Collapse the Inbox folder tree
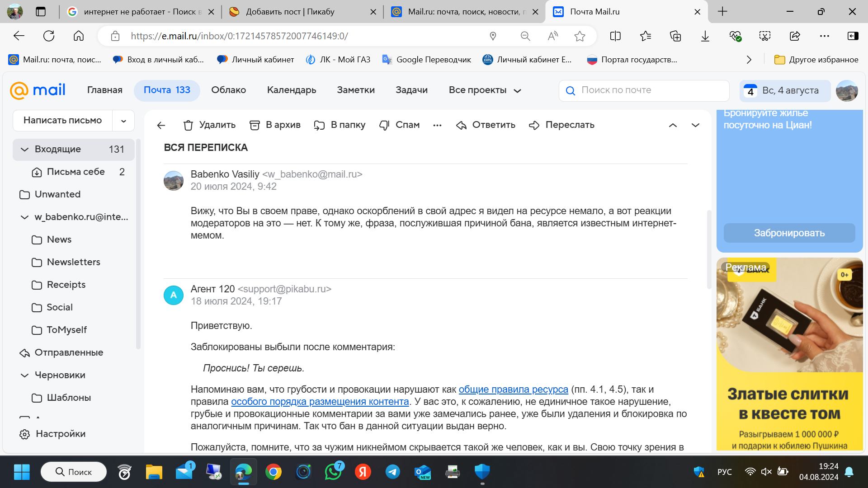868x488 pixels. [x=24, y=150]
